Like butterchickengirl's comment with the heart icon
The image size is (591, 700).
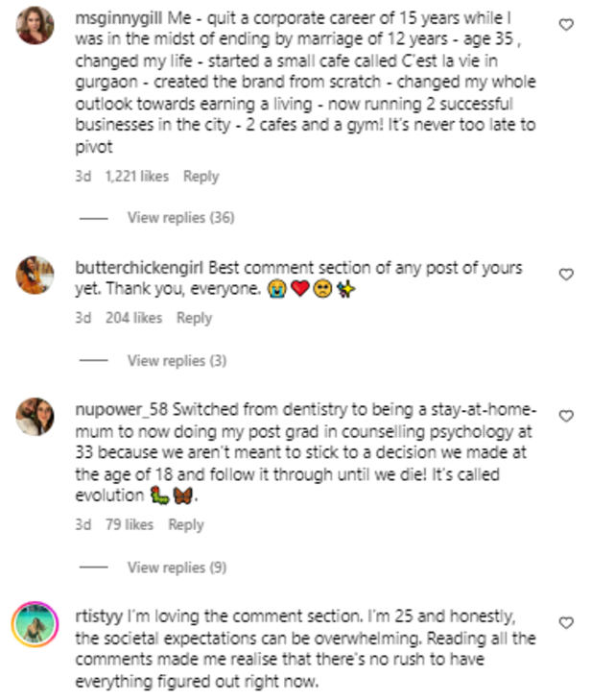566,275
